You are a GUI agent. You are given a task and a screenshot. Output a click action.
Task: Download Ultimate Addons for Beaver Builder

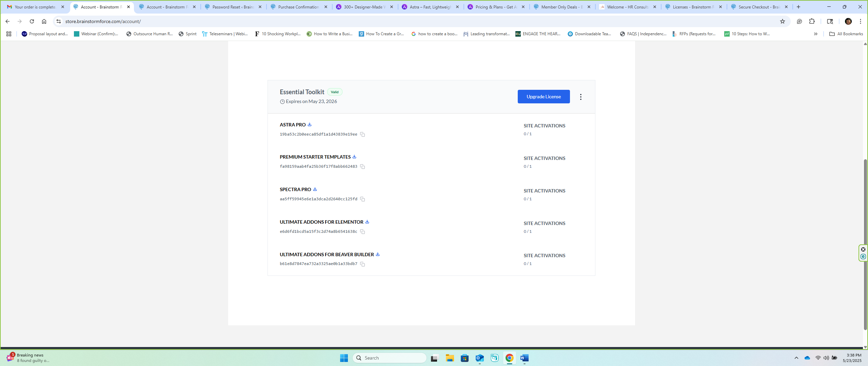pyautogui.click(x=378, y=254)
